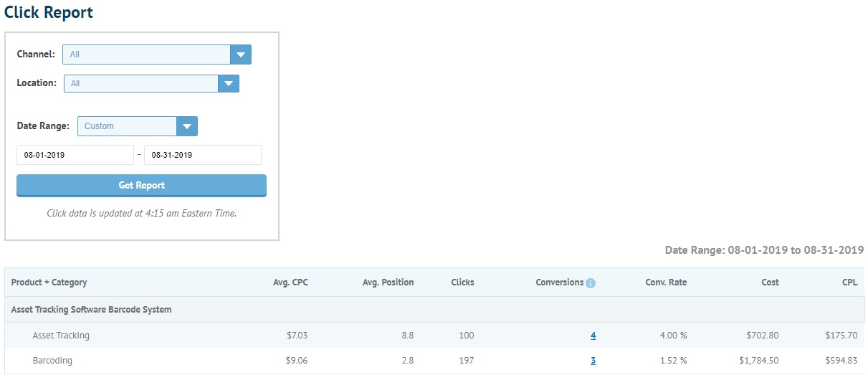Sort by Avg. Position column header

[x=388, y=283]
